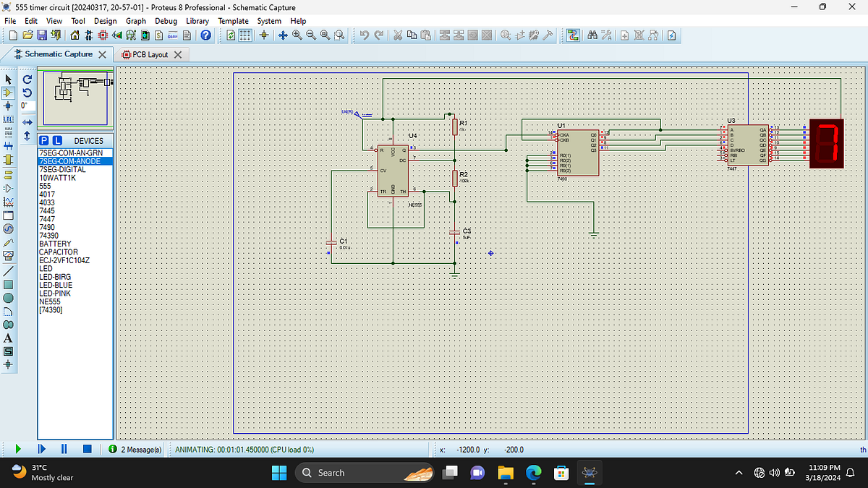Switch to Graph Mode
Screen dimensions: 868x488
9,201
